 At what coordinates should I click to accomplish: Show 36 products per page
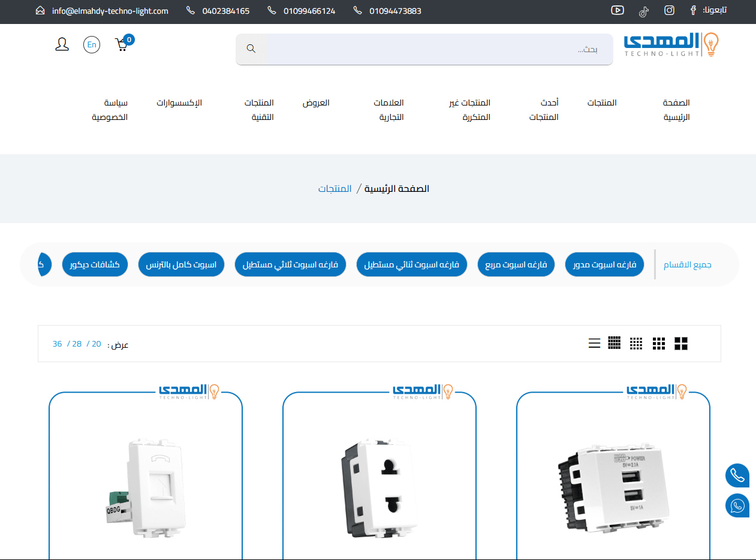[x=58, y=344]
